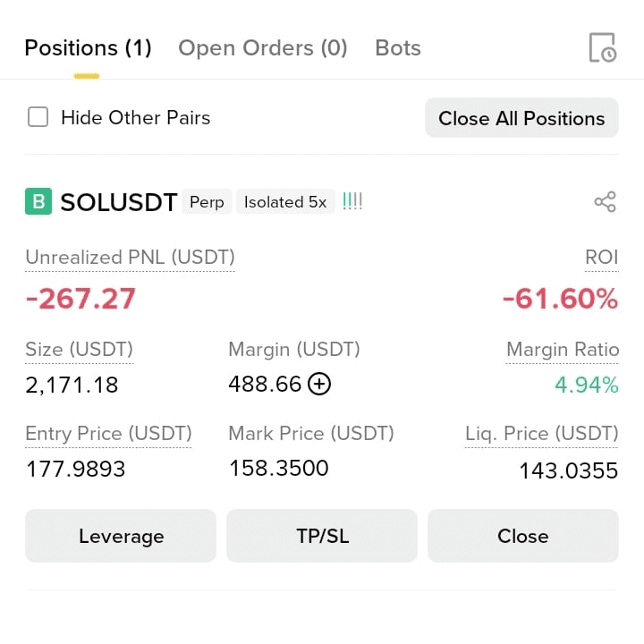
Task: Click Close All Positions button
Action: [521, 118]
